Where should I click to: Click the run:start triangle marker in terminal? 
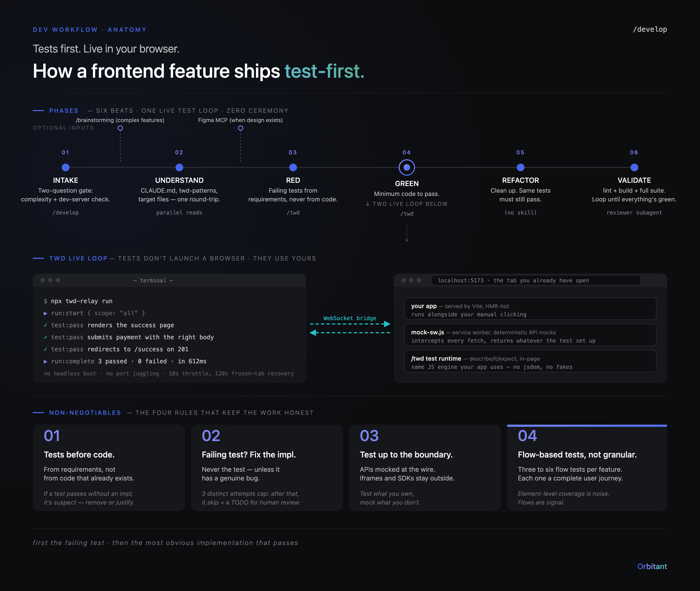[x=46, y=313]
